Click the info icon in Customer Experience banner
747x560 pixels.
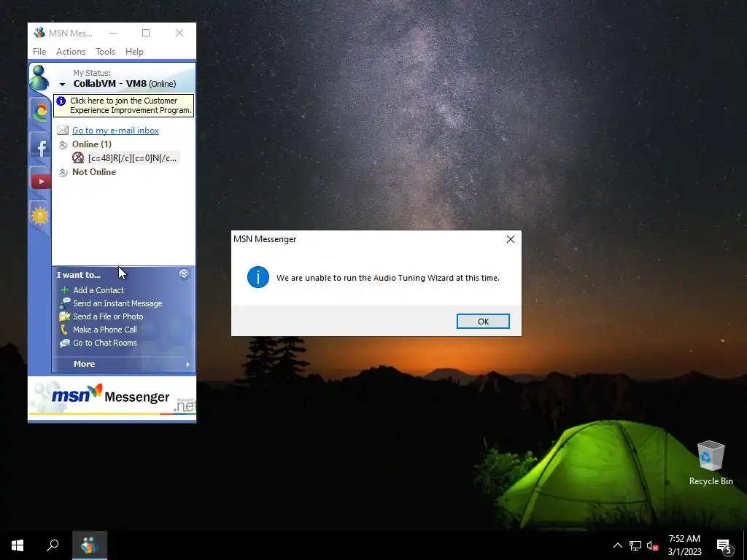(61, 101)
